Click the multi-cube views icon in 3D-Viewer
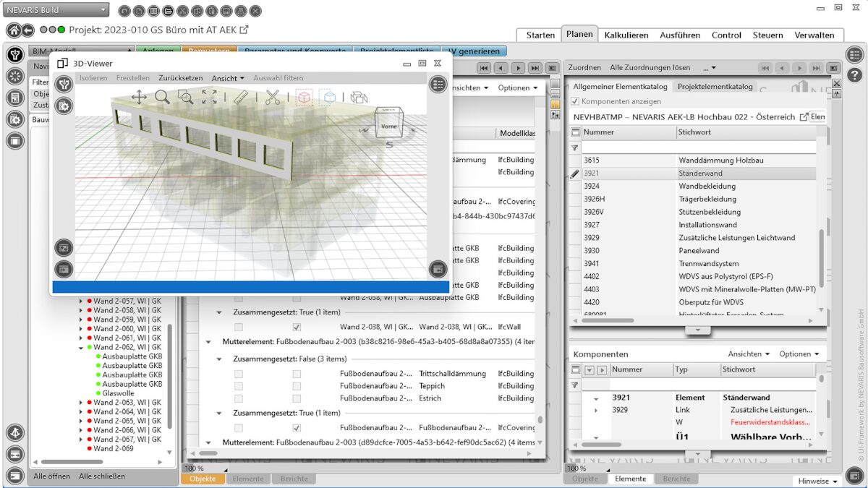The width and height of the screenshot is (868, 488). [359, 97]
